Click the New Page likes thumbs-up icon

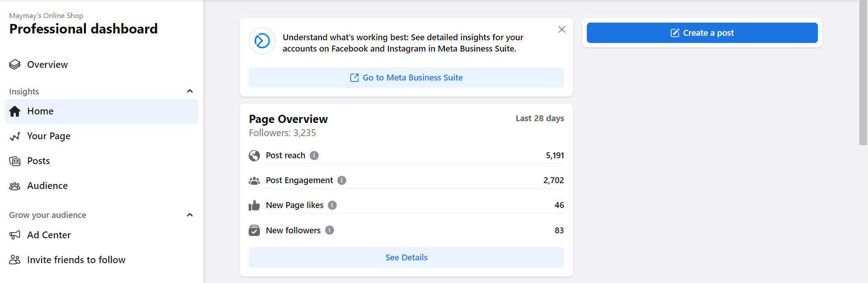255,206
